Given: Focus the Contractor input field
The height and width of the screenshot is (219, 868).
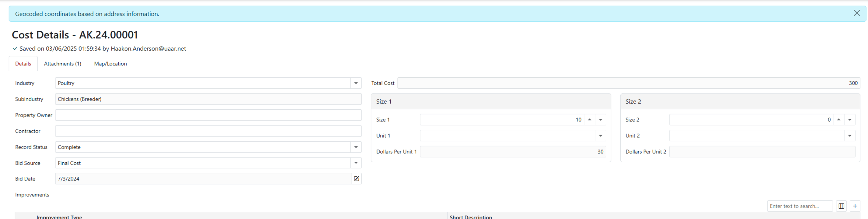Looking at the screenshot, I should point(208,131).
